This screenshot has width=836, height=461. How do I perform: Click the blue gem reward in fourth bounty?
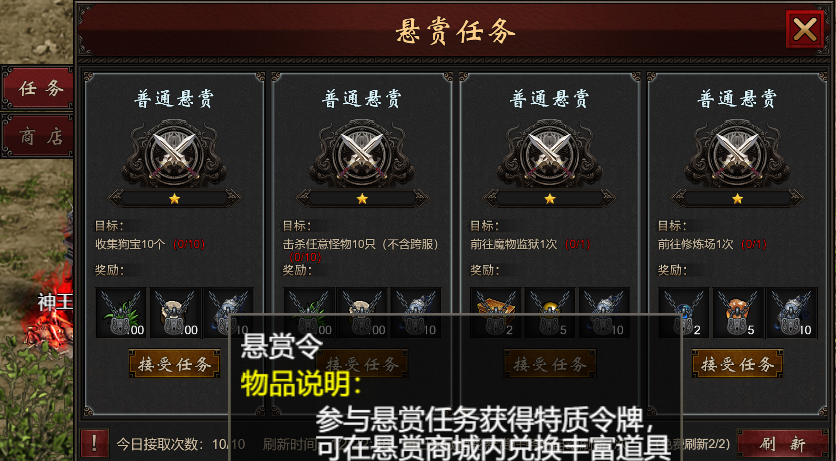click(684, 313)
